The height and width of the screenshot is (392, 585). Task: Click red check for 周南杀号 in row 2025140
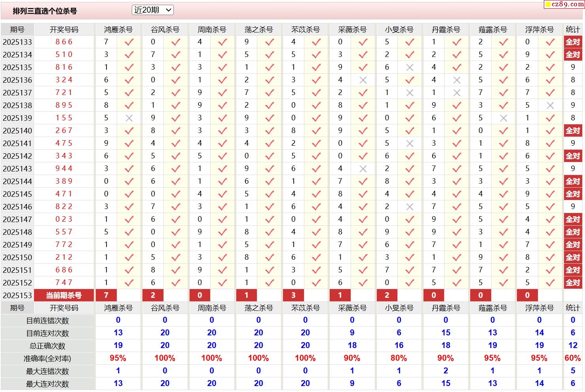pyautogui.click(x=222, y=131)
